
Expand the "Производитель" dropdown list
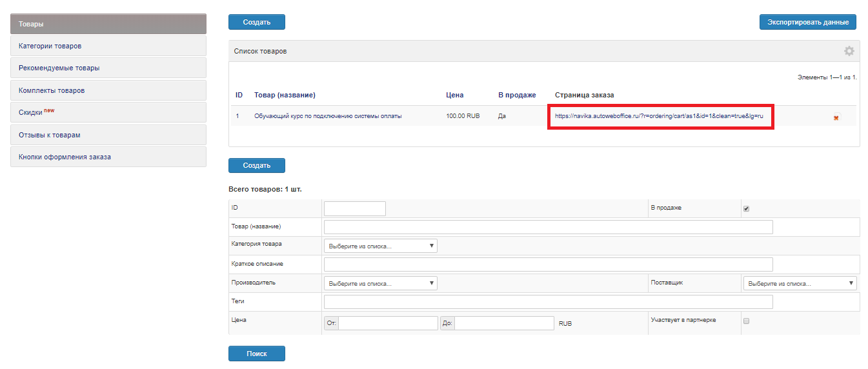pyautogui.click(x=380, y=283)
